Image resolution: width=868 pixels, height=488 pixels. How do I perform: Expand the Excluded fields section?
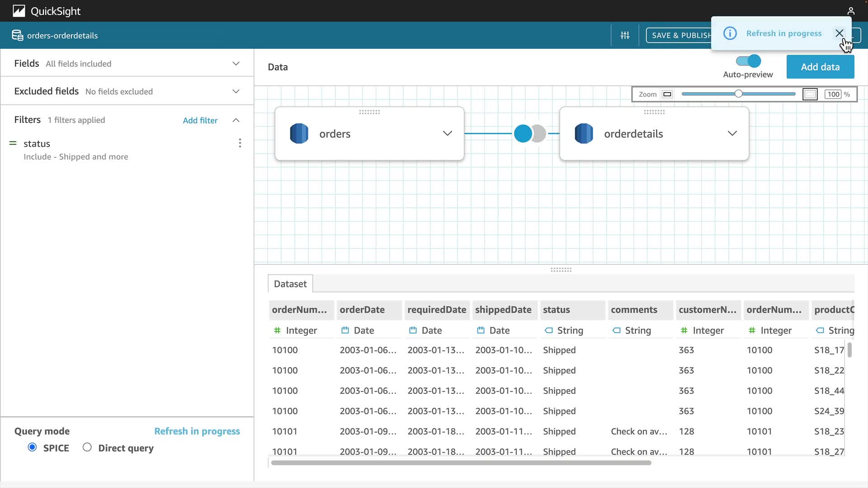(x=236, y=91)
